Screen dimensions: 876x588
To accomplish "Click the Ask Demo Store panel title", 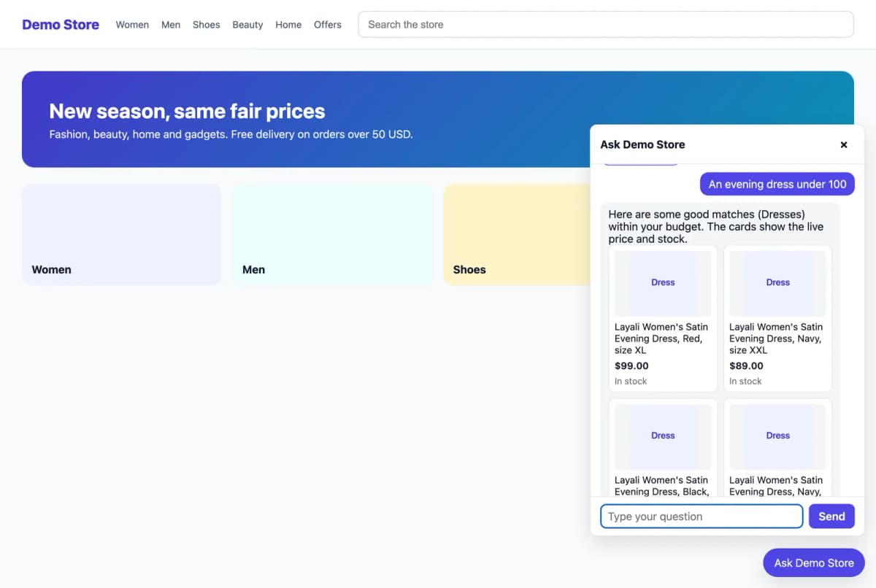I will pyautogui.click(x=642, y=144).
